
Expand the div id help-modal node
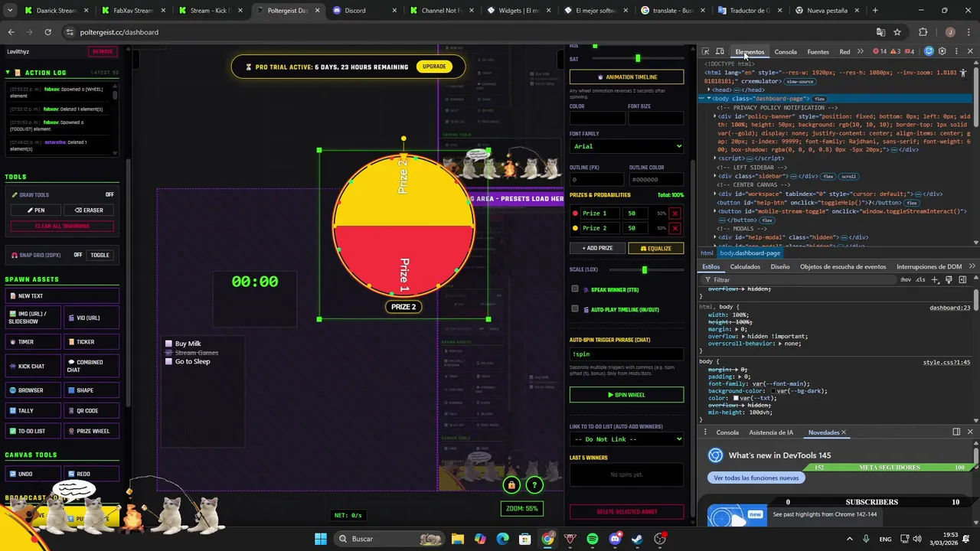[715, 237]
